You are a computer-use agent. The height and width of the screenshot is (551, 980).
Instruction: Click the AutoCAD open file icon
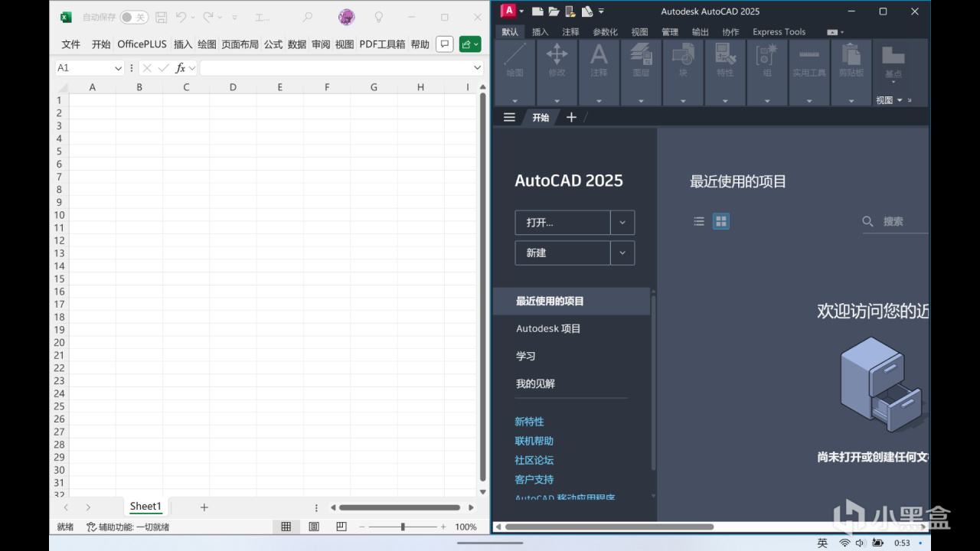point(554,11)
